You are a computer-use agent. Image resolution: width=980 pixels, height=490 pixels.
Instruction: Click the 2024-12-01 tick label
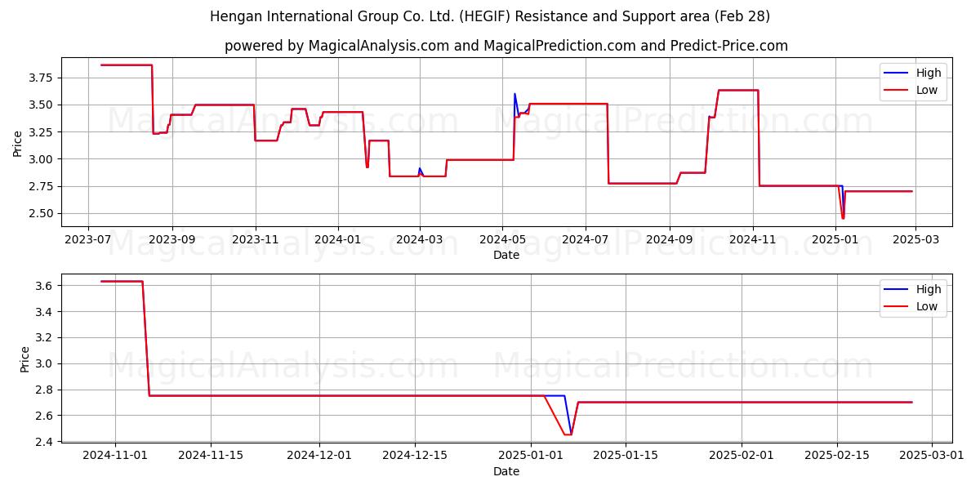coord(319,457)
